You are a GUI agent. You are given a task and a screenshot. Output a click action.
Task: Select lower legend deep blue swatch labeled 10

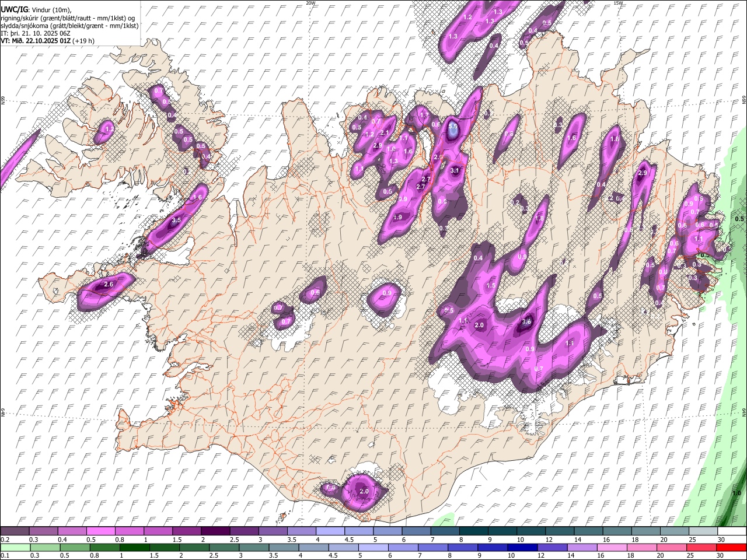tap(522, 547)
